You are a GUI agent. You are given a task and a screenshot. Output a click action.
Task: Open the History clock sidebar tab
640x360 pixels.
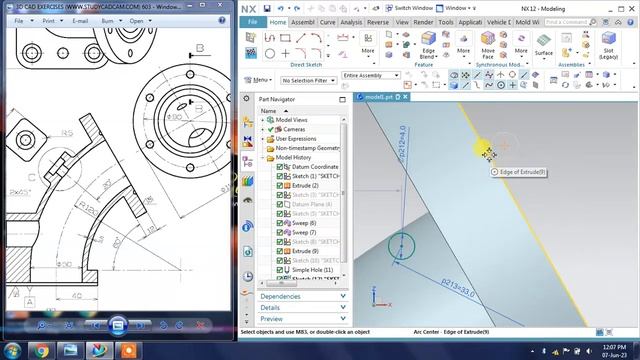[248, 276]
